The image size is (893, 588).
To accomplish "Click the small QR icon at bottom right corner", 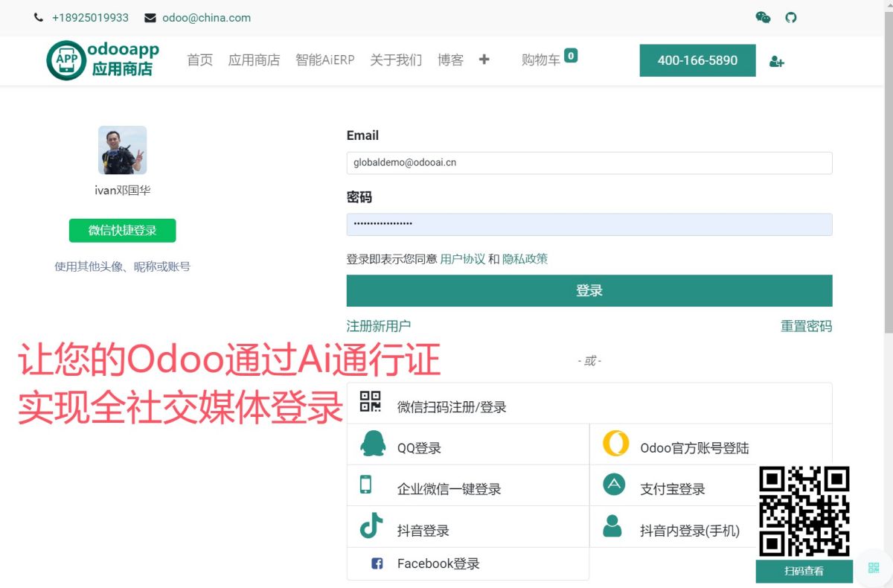I will [874, 568].
